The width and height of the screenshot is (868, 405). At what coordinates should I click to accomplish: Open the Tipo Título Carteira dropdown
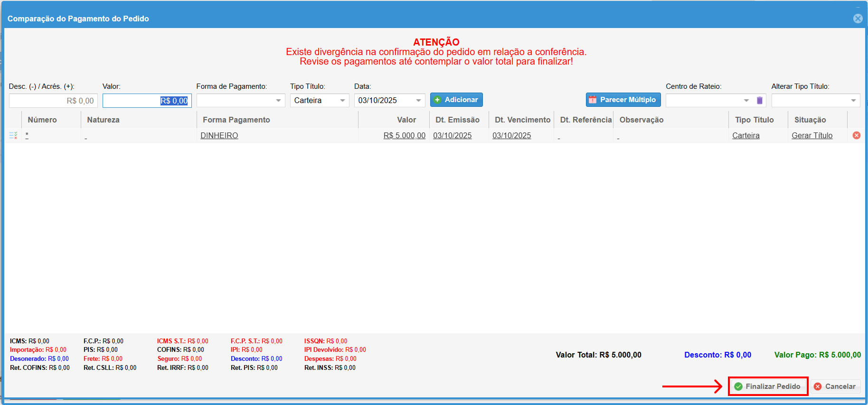[342, 100]
